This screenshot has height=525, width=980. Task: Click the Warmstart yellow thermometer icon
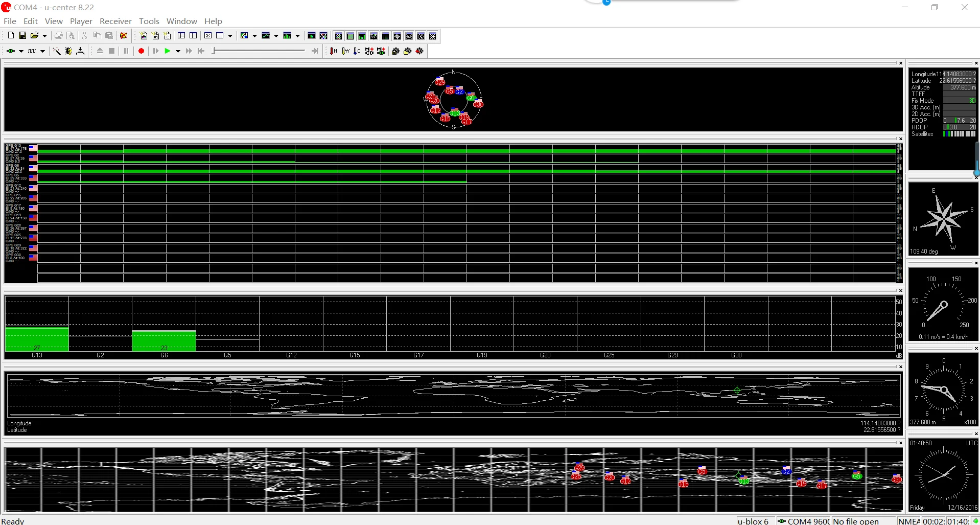point(345,51)
